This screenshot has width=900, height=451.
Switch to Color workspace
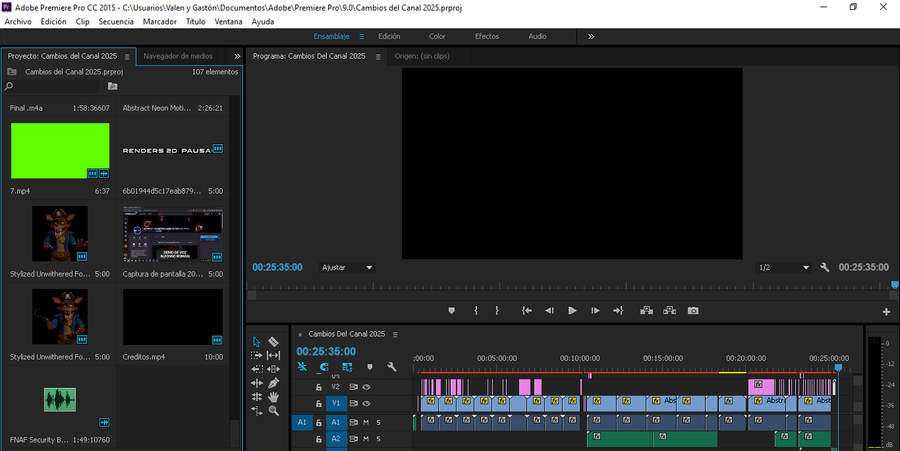[x=437, y=36]
